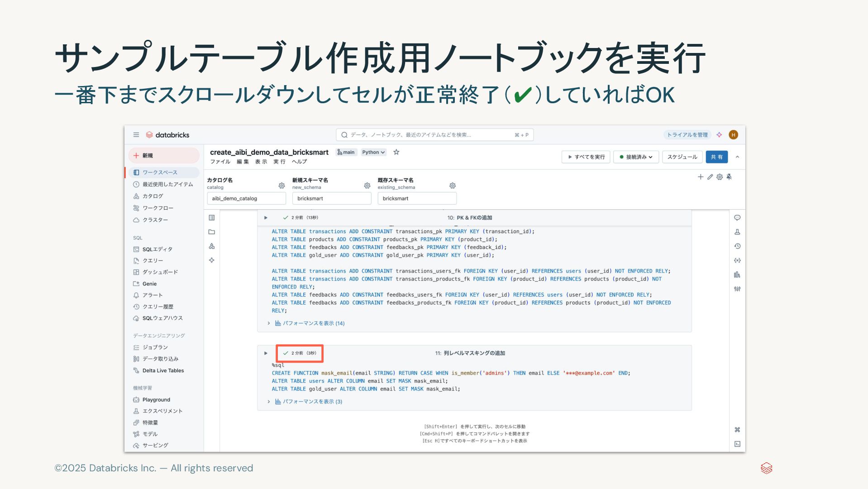Viewport: 868px width, 489px height.
Task: Open the comments panel icon
Action: tap(737, 218)
